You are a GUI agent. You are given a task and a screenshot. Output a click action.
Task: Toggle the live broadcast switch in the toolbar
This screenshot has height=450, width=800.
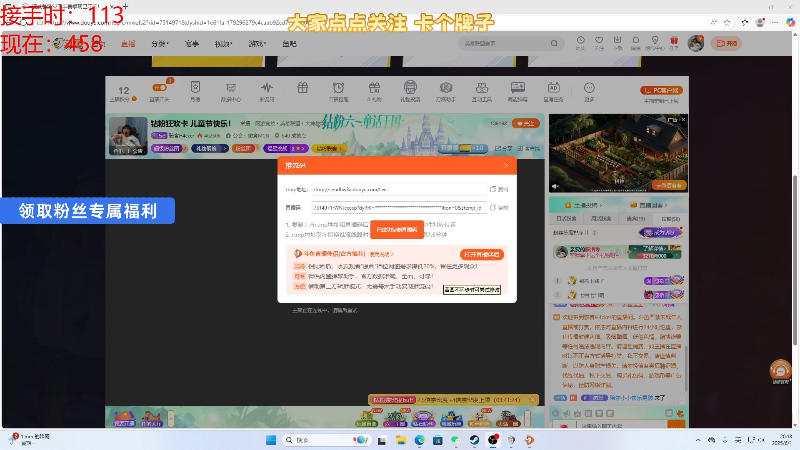160,88
